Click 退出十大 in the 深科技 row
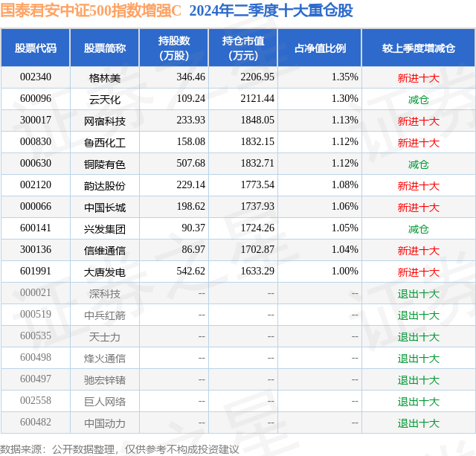476x456 pixels. 418,294
